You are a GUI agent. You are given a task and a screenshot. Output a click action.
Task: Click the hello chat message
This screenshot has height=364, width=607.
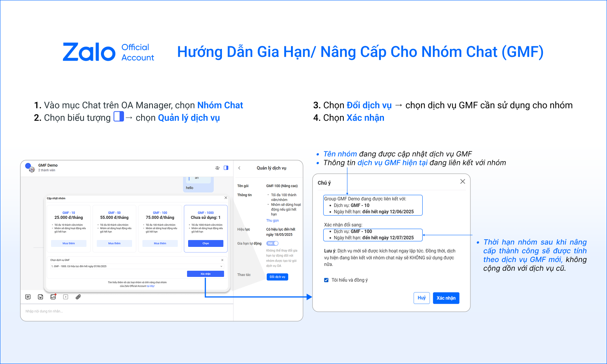pyautogui.click(x=190, y=188)
